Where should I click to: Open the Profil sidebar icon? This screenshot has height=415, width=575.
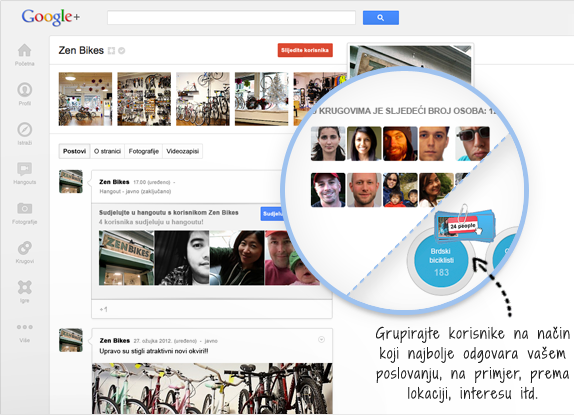click(x=25, y=90)
